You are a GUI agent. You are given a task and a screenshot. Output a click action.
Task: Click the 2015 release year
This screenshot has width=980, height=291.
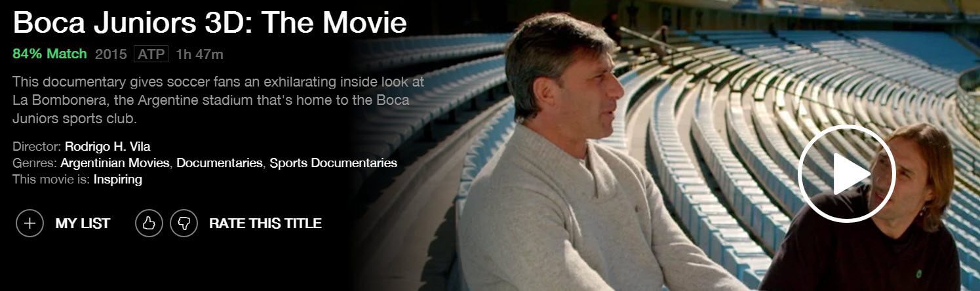111,54
